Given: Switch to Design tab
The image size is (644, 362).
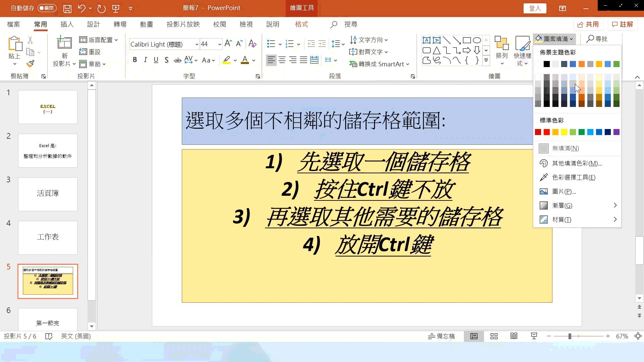Looking at the screenshot, I should click(x=93, y=24).
